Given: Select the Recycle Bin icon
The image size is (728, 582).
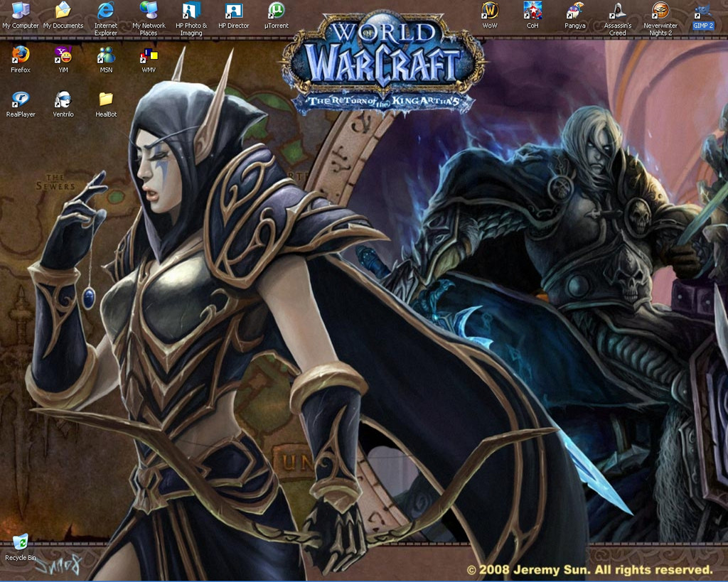Looking at the screenshot, I should pos(21,547).
